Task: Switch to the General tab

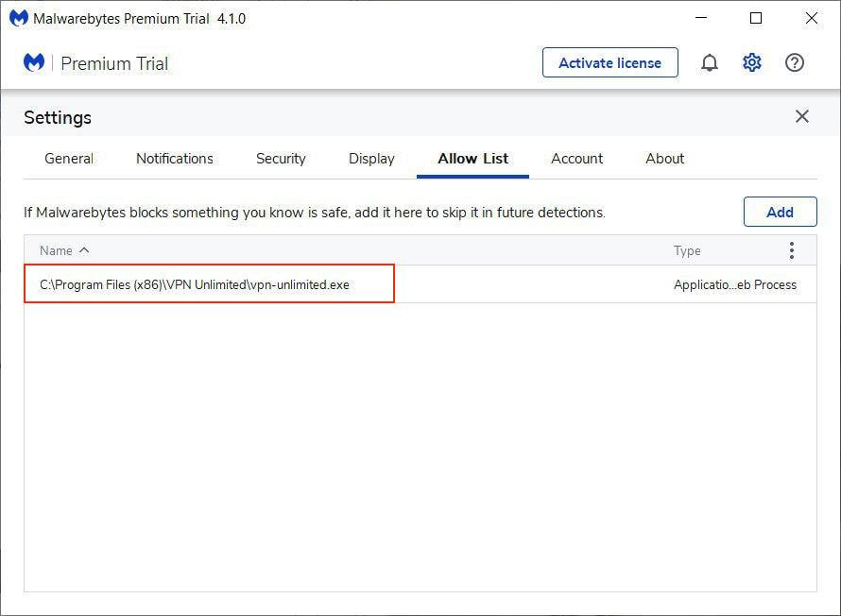Action: [69, 159]
